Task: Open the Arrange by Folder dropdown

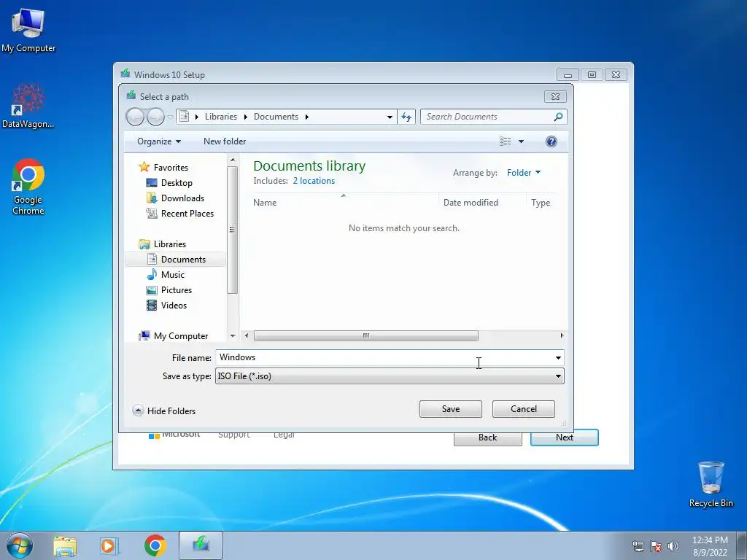Action: [524, 173]
